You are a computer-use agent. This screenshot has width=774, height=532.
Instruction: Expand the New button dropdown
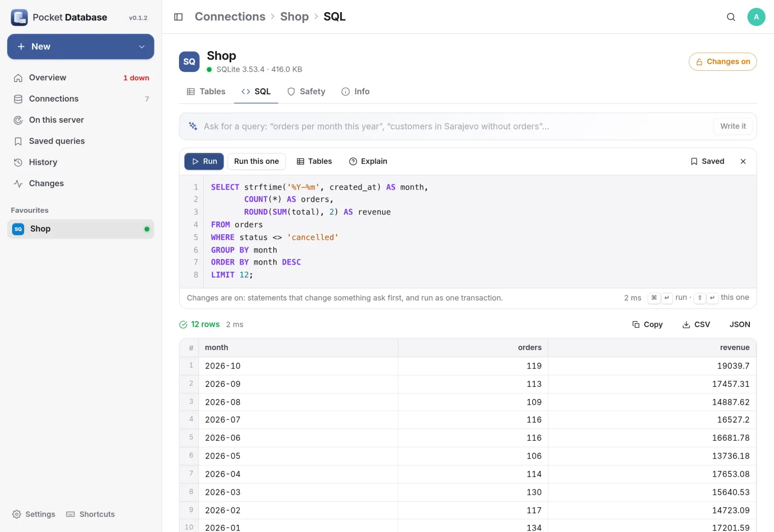click(142, 47)
